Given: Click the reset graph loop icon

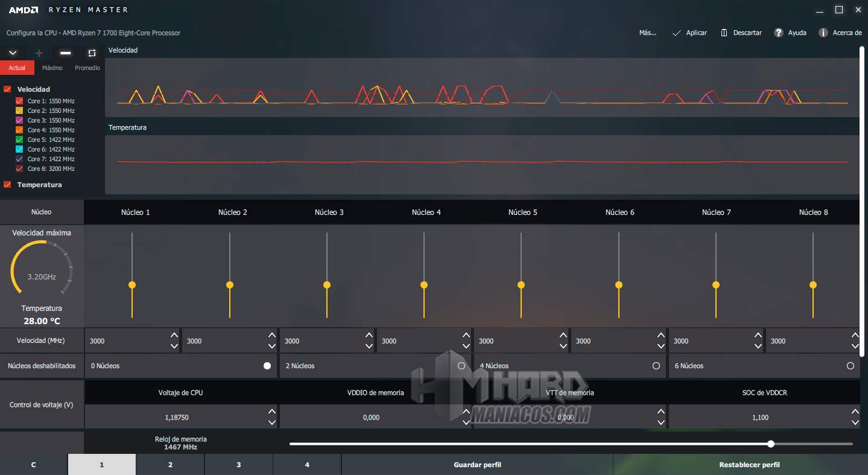Looking at the screenshot, I should 92,53.
